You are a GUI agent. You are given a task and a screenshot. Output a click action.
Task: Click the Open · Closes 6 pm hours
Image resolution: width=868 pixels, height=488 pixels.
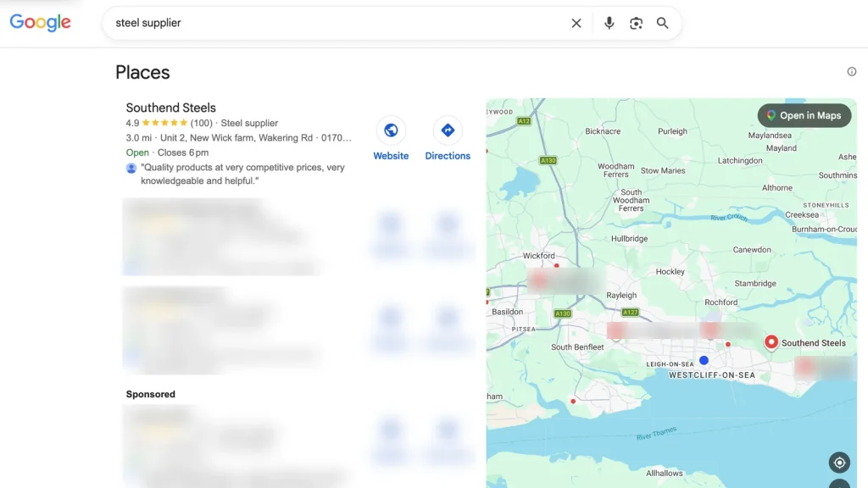pos(167,152)
